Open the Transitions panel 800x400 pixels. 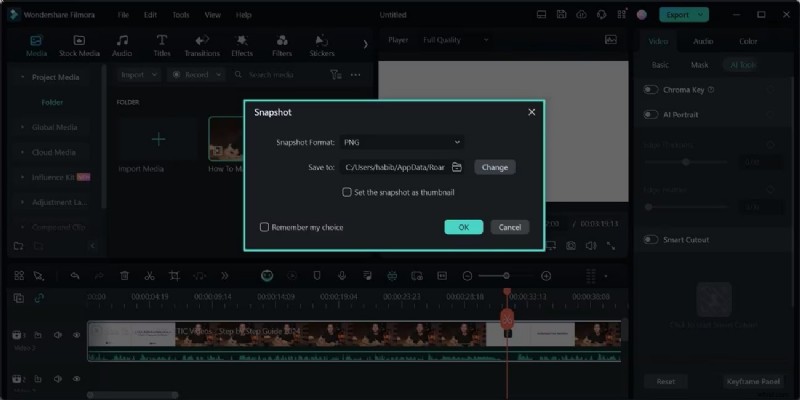coord(202,45)
